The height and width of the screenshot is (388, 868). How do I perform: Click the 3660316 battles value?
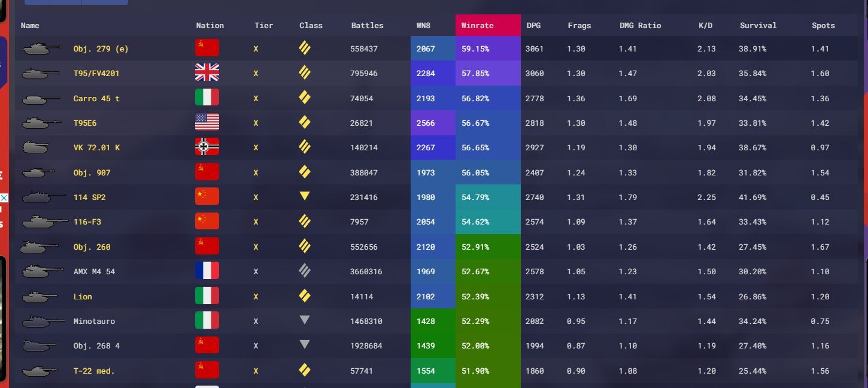point(367,271)
